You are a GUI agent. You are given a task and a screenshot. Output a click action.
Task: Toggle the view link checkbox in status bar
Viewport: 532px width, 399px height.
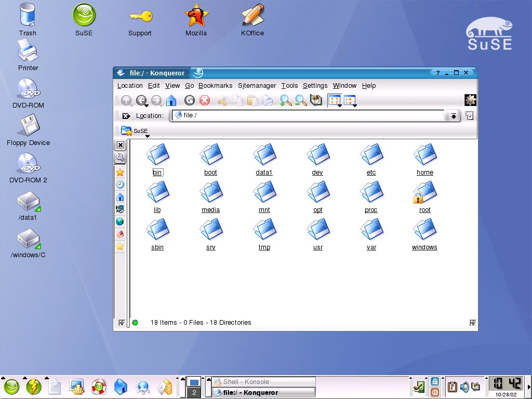(472, 323)
